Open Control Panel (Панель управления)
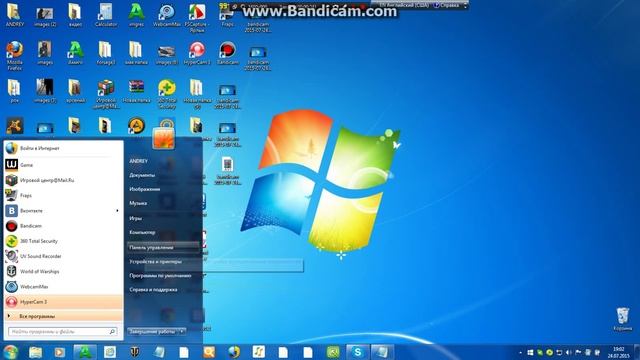This screenshot has width=640, height=360. [163, 247]
